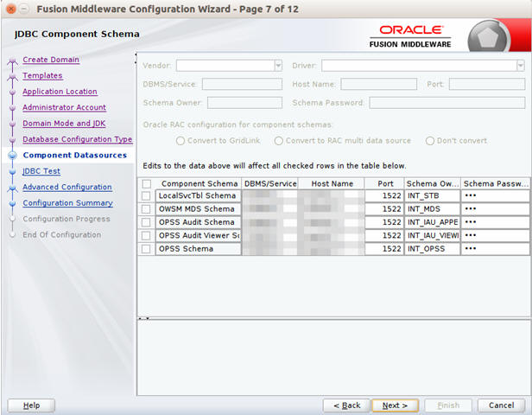The height and width of the screenshot is (415, 532).
Task: Close the wizard window with red button
Action: [x=11, y=10]
